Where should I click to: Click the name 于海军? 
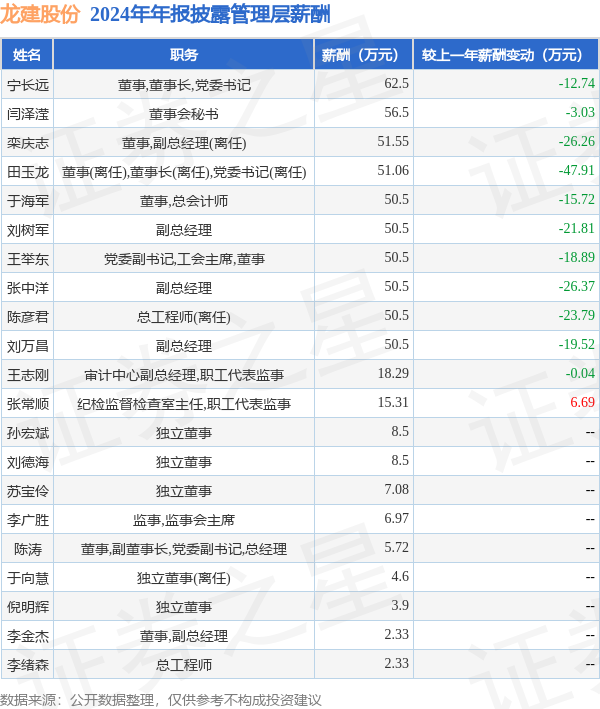tap(28, 201)
